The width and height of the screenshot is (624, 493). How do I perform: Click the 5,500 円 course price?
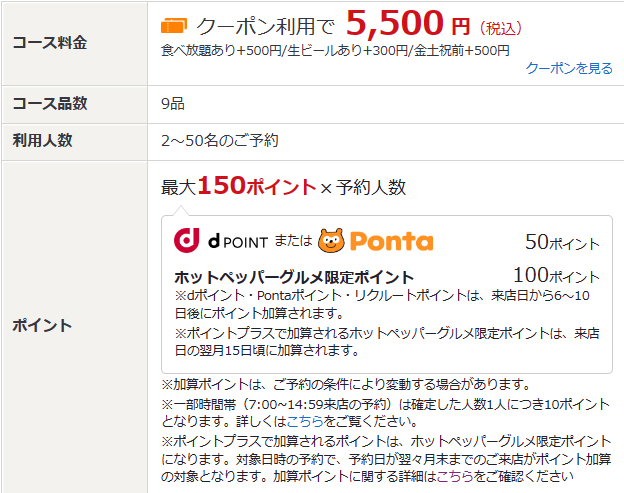coord(408,24)
